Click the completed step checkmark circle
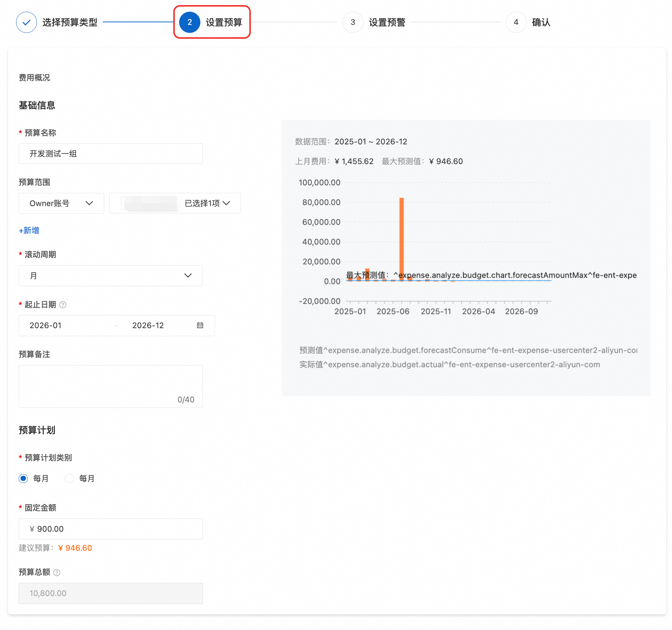This screenshot has height=630, width=672. (26, 22)
